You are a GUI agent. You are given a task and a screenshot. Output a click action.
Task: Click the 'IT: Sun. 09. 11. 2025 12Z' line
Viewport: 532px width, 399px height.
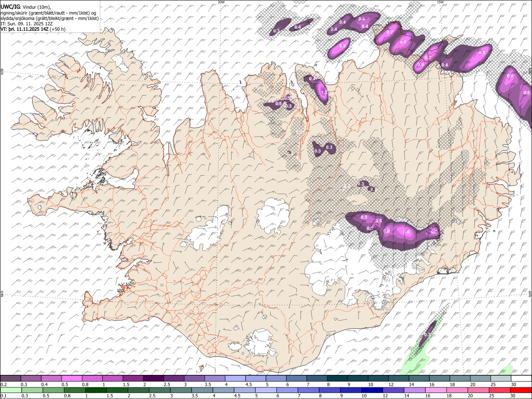pyautogui.click(x=27, y=24)
